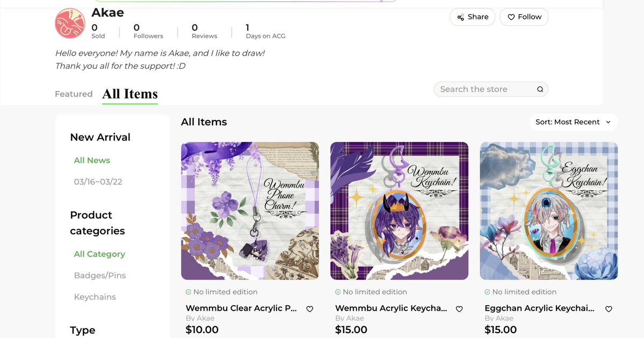Focus the Search the store field
Image resolution: width=644 pixels, height=338 pixels.
pyautogui.click(x=491, y=89)
